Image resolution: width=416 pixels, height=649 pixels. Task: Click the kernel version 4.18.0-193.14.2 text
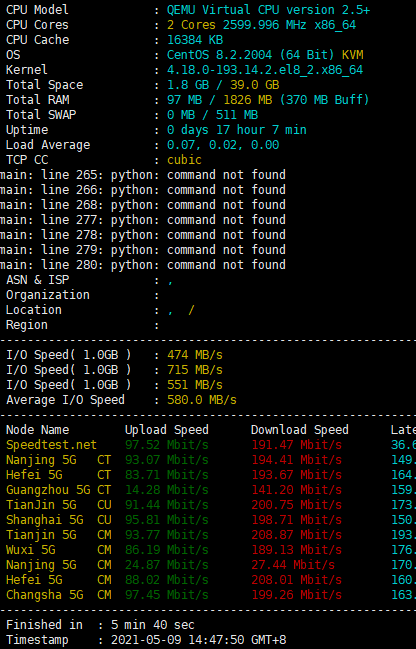pos(265,70)
